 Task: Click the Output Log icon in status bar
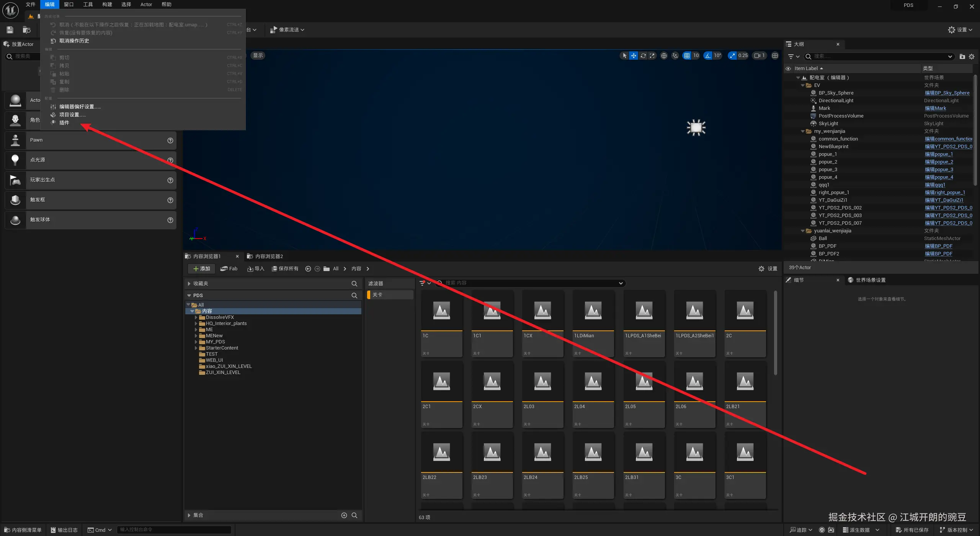click(x=53, y=530)
